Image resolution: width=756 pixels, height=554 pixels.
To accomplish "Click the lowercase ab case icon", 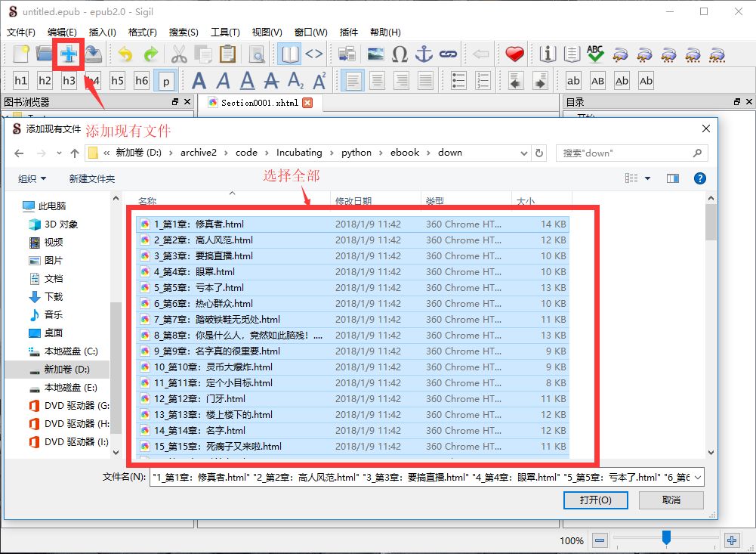I will tap(573, 81).
